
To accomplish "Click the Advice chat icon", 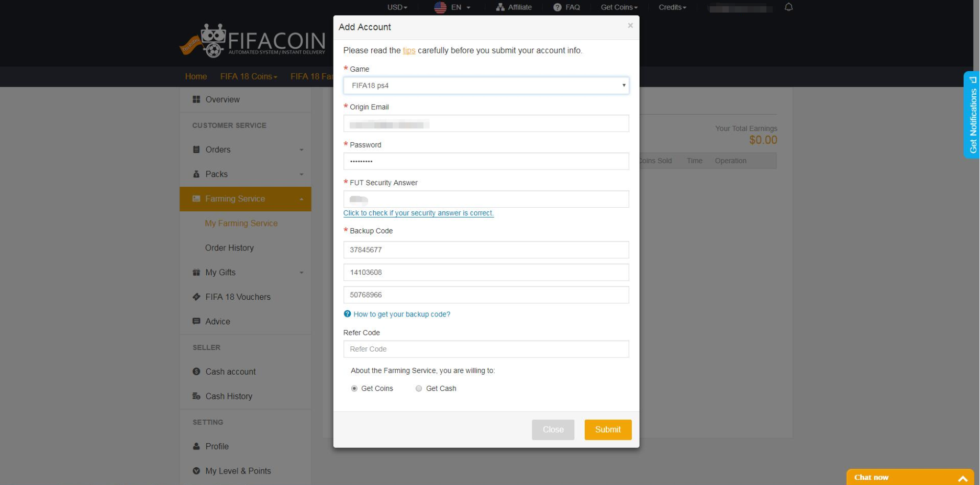I will coord(196,321).
